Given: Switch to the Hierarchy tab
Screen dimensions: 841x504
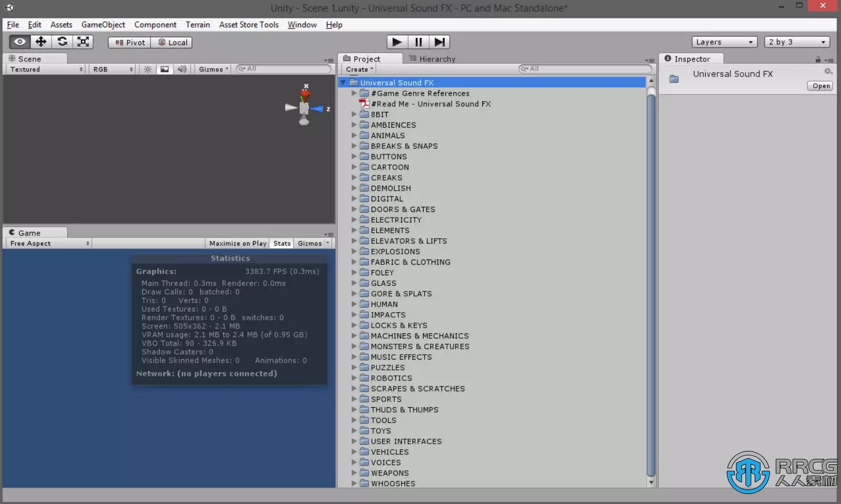Looking at the screenshot, I should point(432,59).
